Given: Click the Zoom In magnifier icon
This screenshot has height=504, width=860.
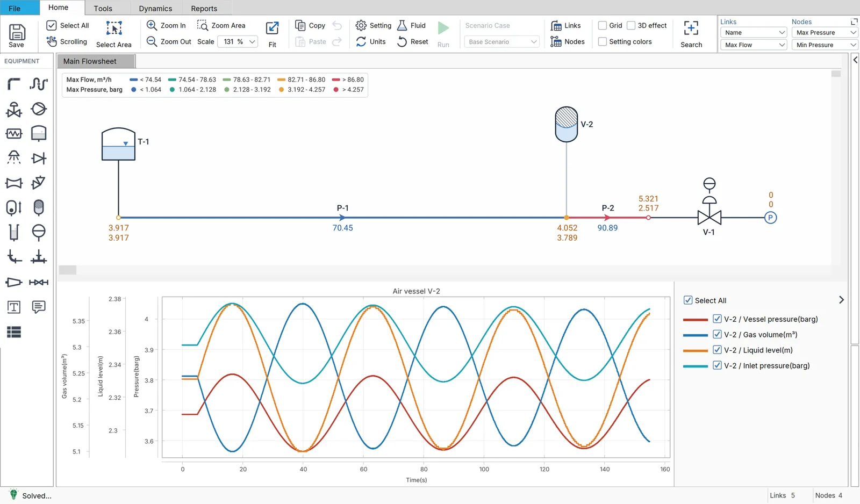Looking at the screenshot, I should point(152,25).
